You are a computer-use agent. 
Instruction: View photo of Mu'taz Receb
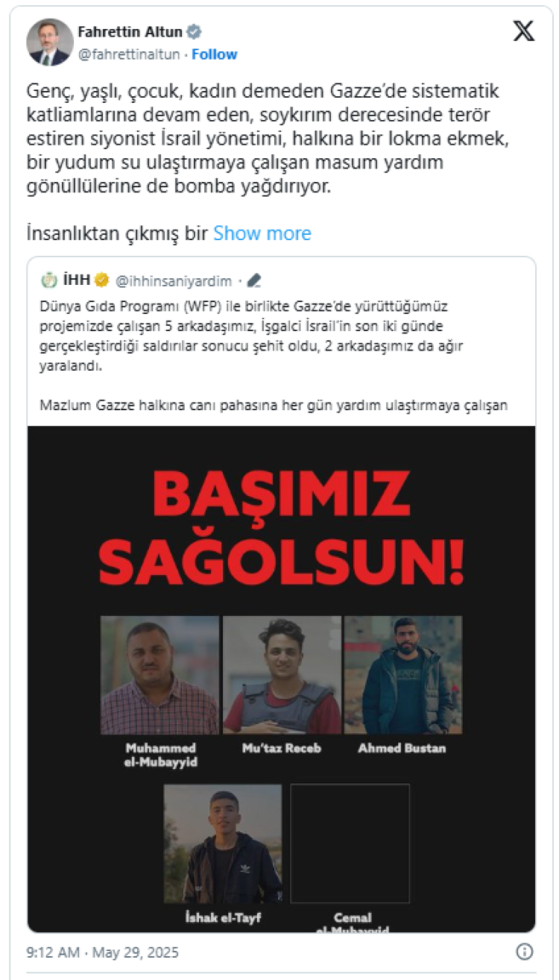tap(282, 675)
